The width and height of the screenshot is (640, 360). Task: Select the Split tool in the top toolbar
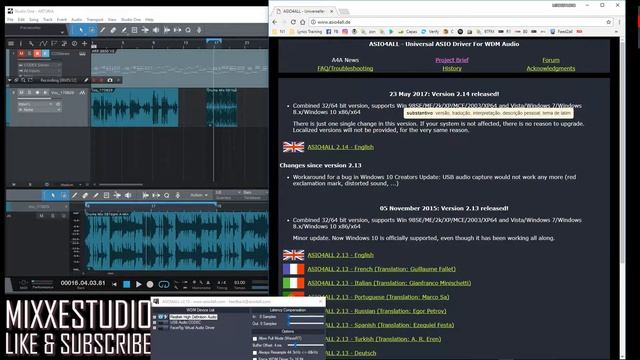102,30
